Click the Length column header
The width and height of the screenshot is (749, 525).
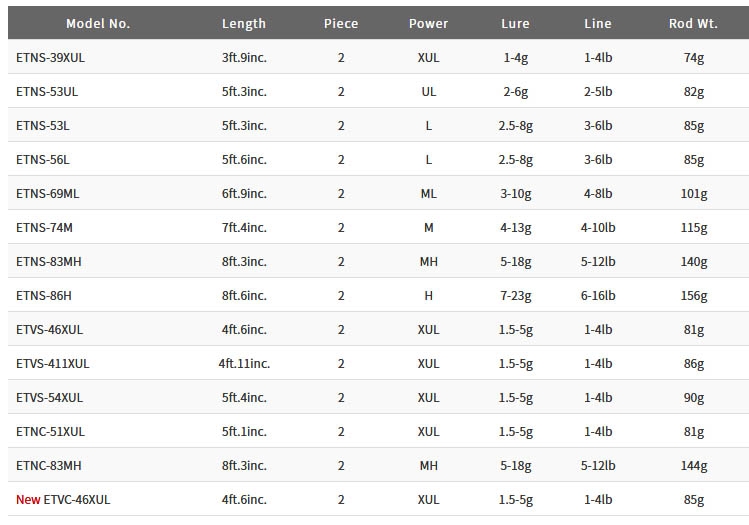[244, 23]
